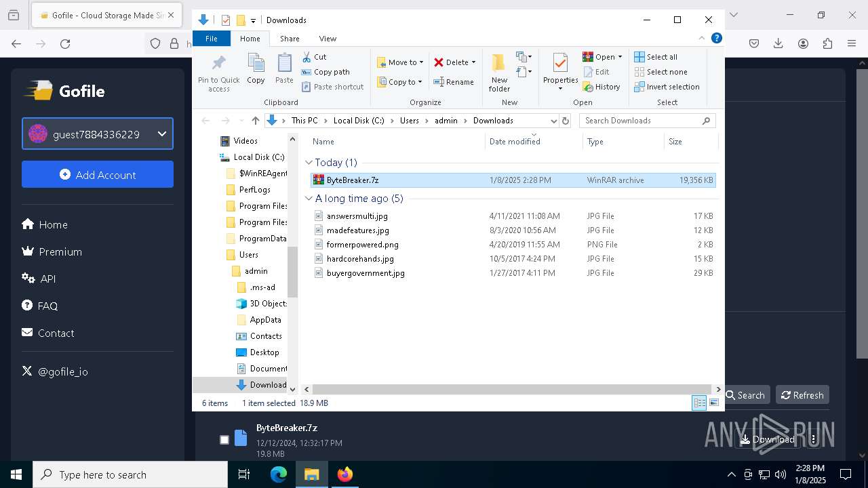Select ByteBreaker.7z in Explorer
The height and width of the screenshot is (488, 868).
[x=513, y=180]
